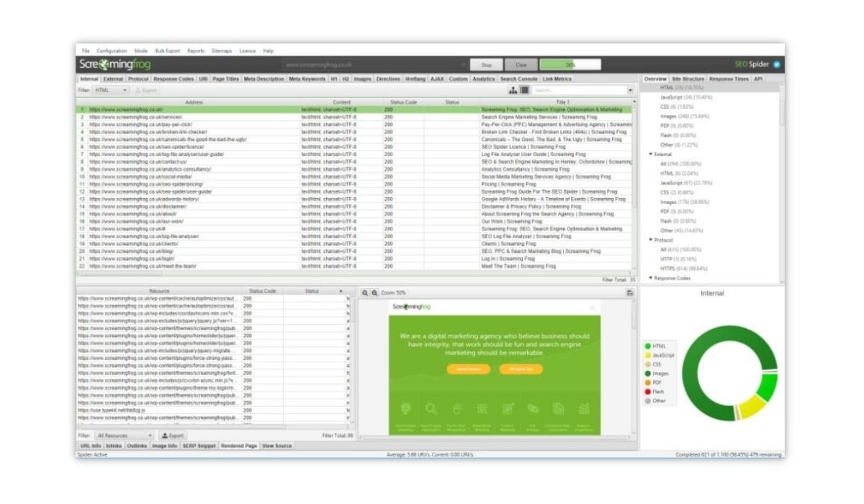Switch to the Hreflang tab
The image size is (864, 504).
point(415,79)
